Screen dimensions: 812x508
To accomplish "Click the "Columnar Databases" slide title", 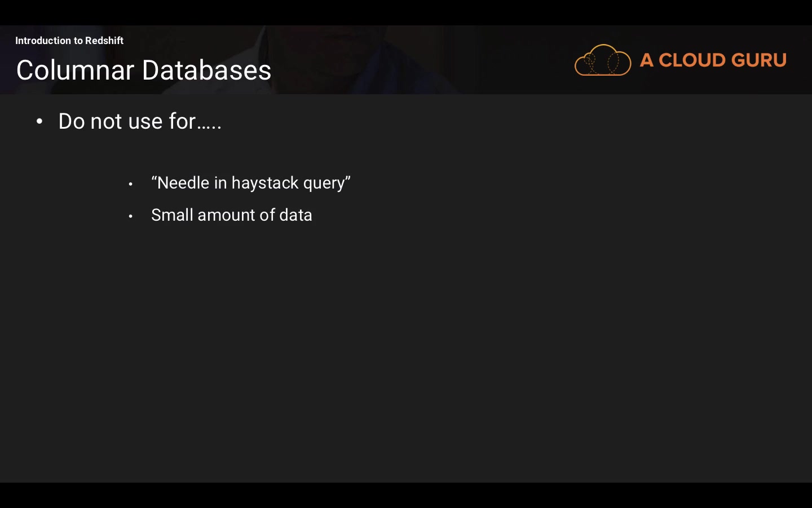I will coord(144,70).
